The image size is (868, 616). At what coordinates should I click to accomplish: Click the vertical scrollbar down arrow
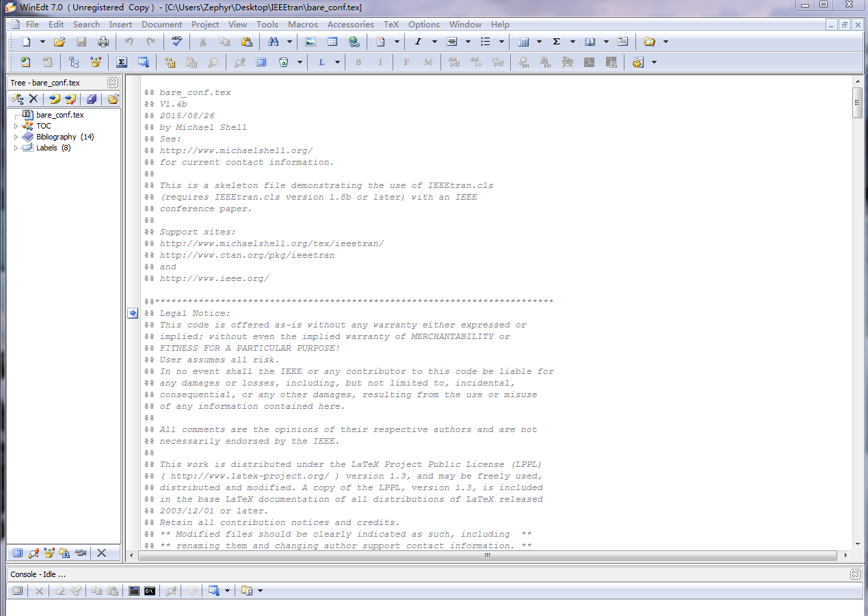click(x=858, y=544)
